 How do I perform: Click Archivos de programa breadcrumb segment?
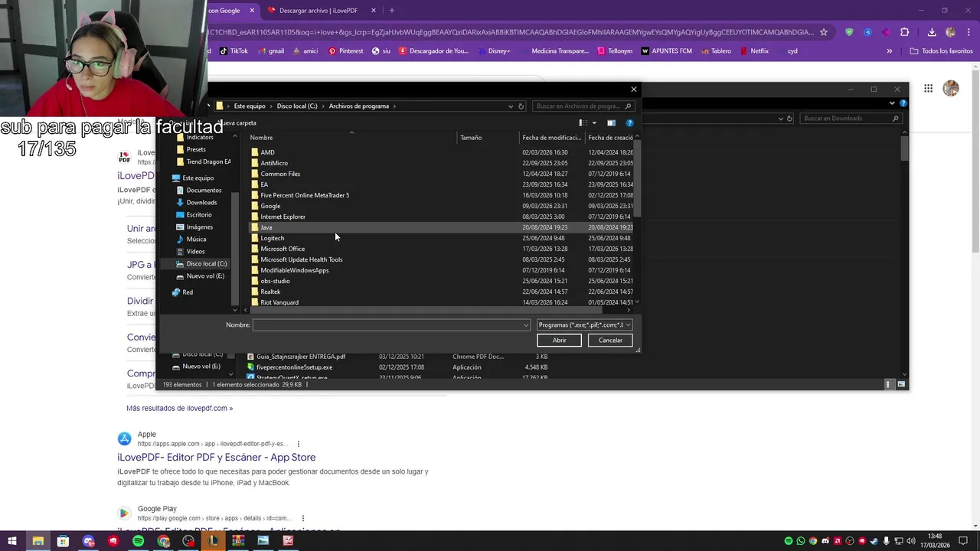[359, 106]
